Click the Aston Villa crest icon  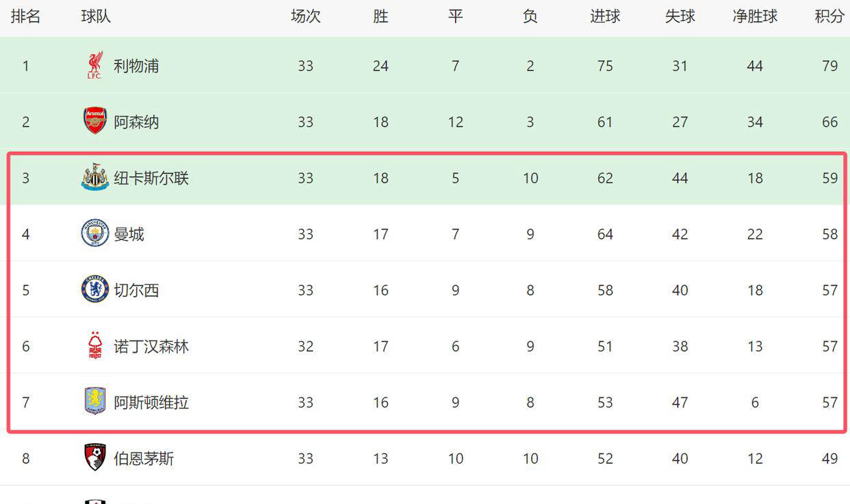pos(95,401)
